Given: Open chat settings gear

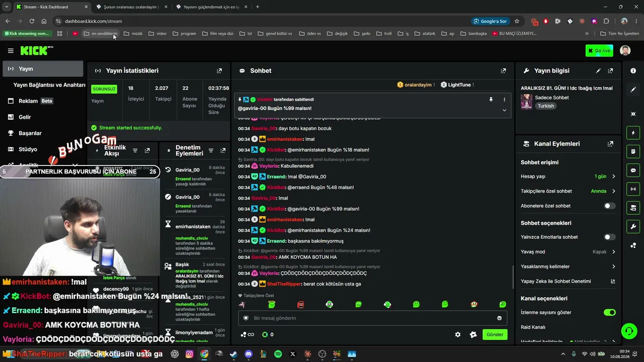Looking at the screenshot, I should 458,334.
